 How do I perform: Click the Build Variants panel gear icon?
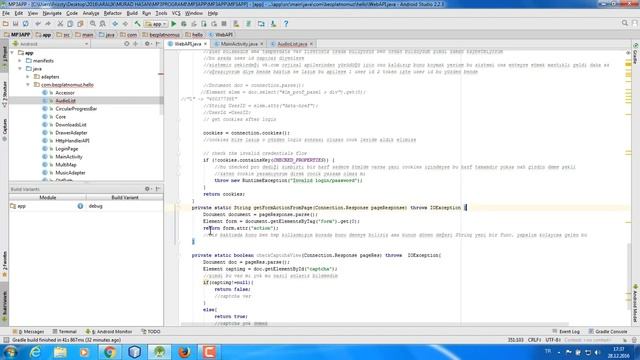pyautogui.click(x=147, y=189)
